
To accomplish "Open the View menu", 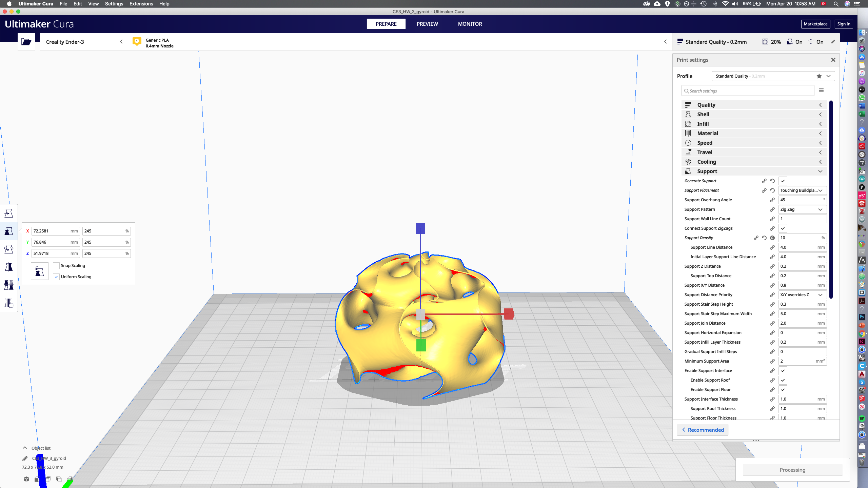I will [x=93, y=4].
